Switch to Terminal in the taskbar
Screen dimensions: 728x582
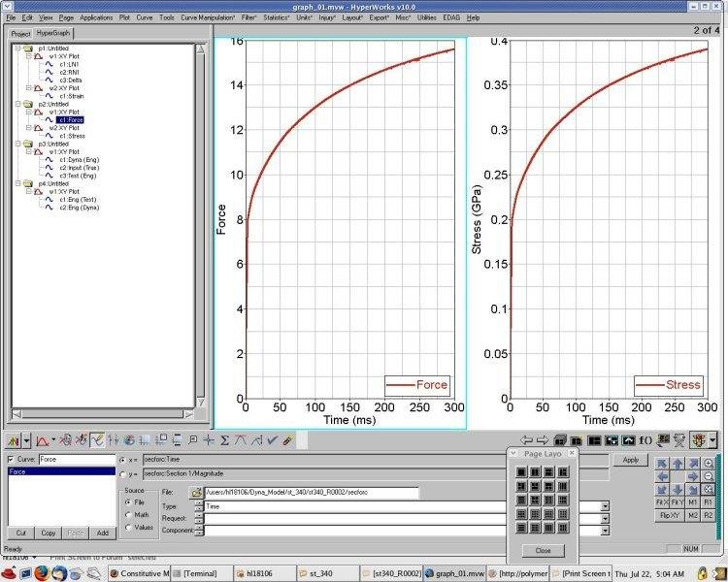pos(202,573)
